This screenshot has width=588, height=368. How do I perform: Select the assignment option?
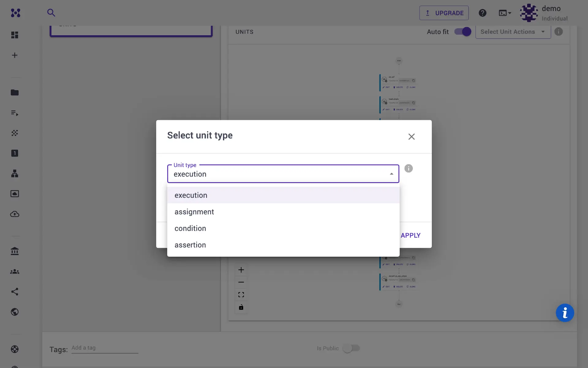coord(194,212)
